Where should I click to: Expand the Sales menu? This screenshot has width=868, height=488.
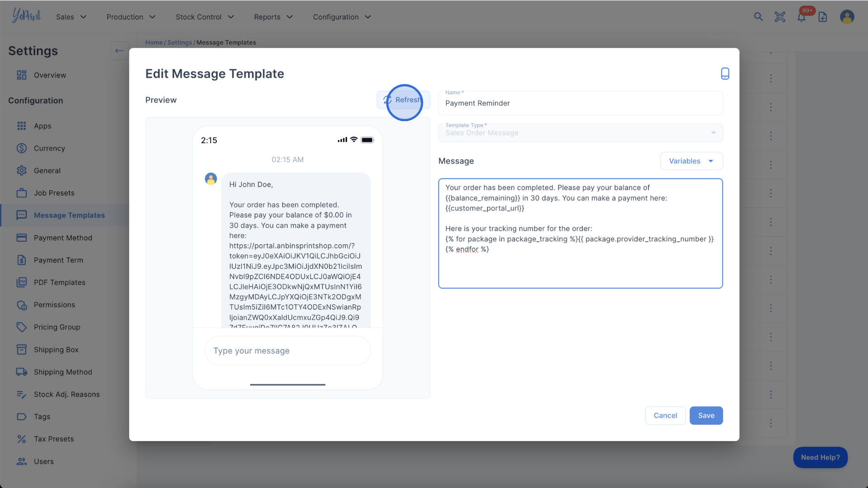click(71, 17)
